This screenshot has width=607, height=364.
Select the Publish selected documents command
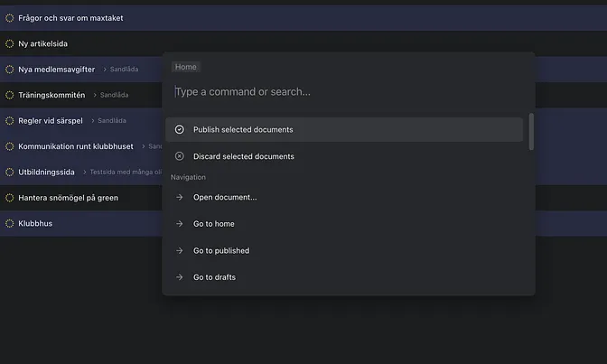[243, 129]
